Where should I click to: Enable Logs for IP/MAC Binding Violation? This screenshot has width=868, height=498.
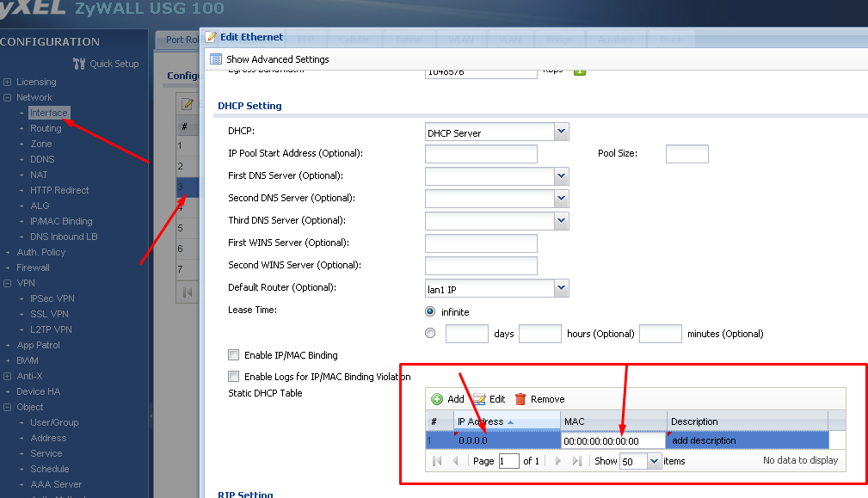234,376
